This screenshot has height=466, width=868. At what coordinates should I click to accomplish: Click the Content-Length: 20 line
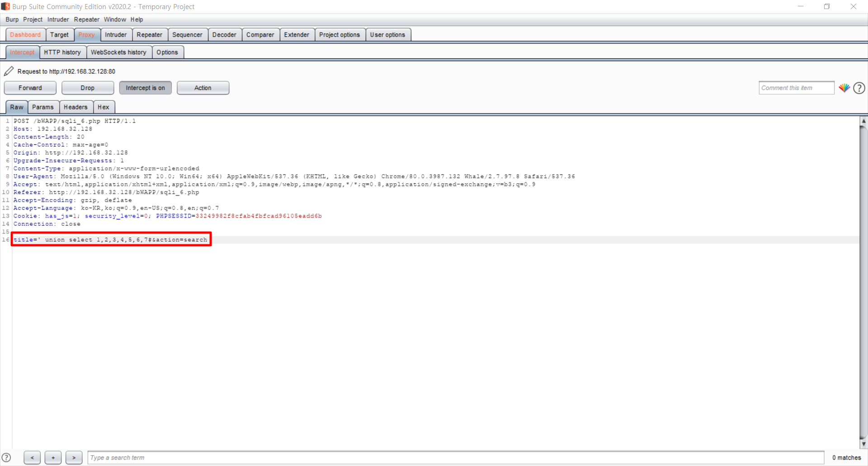tap(49, 137)
